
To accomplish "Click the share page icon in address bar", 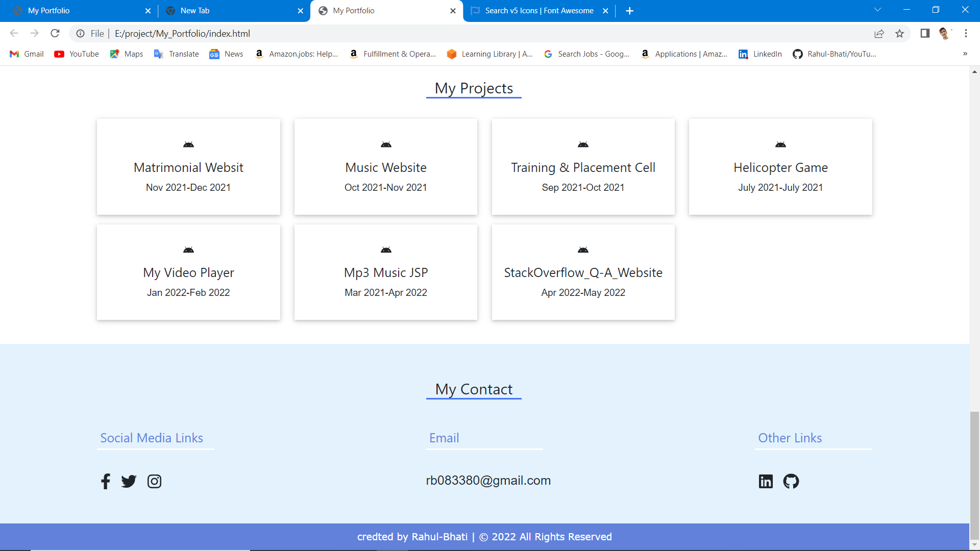I will click(x=879, y=34).
